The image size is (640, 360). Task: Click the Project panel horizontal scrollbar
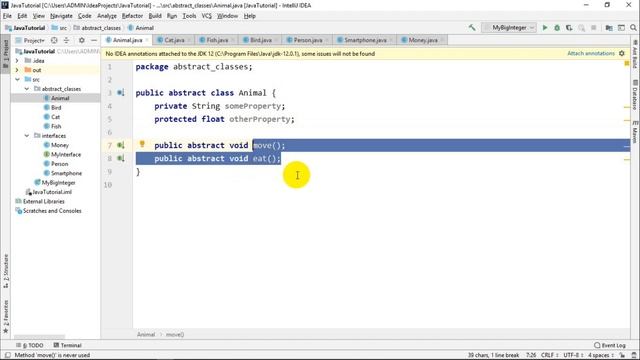click(x=39, y=337)
